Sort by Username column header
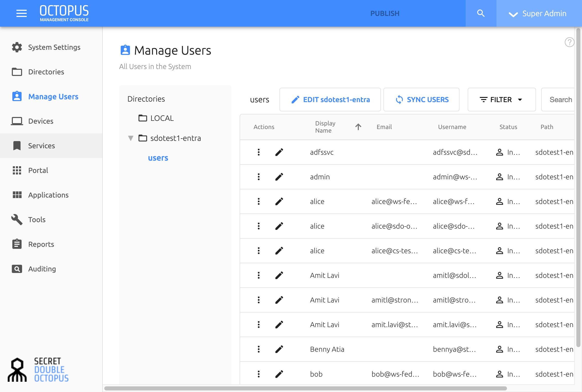This screenshot has width=582, height=392. pyautogui.click(x=452, y=127)
